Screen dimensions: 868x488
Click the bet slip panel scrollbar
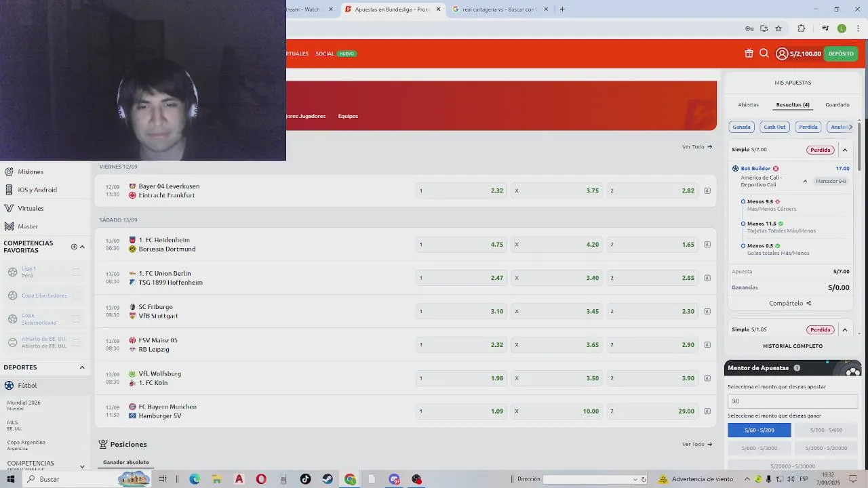(x=859, y=146)
